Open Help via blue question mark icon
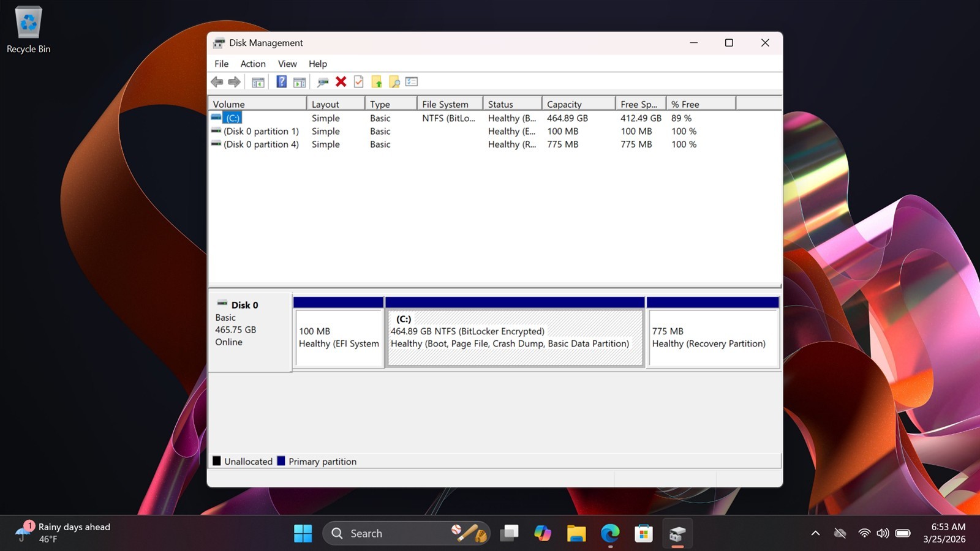The width and height of the screenshot is (980, 551). [x=281, y=81]
